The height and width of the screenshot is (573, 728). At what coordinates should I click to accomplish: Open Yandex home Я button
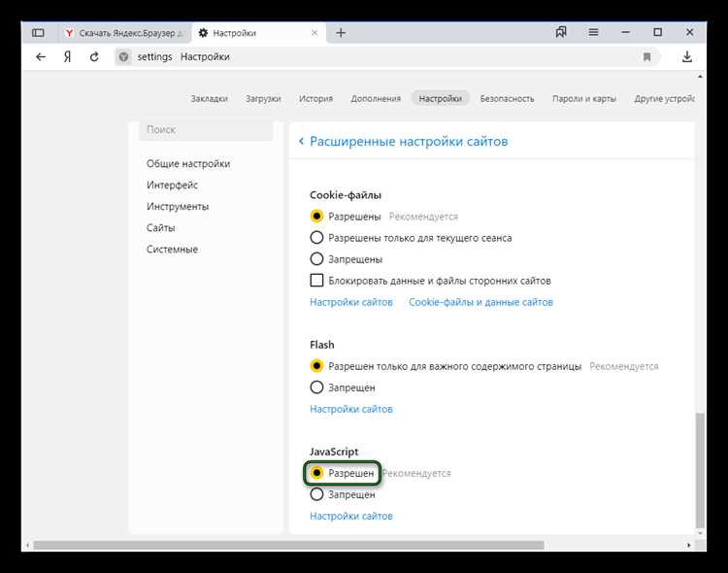68,56
